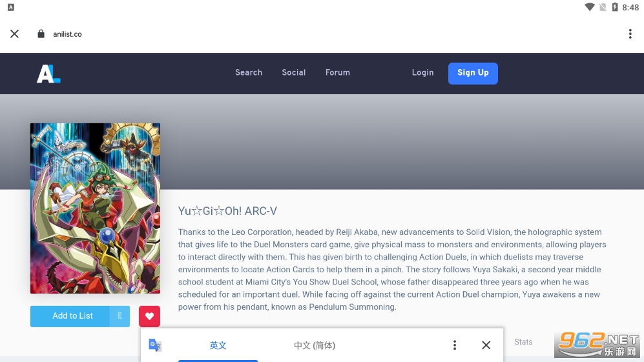This screenshot has height=362, width=644.
Task: Open the Social nav item
Action: (x=294, y=73)
